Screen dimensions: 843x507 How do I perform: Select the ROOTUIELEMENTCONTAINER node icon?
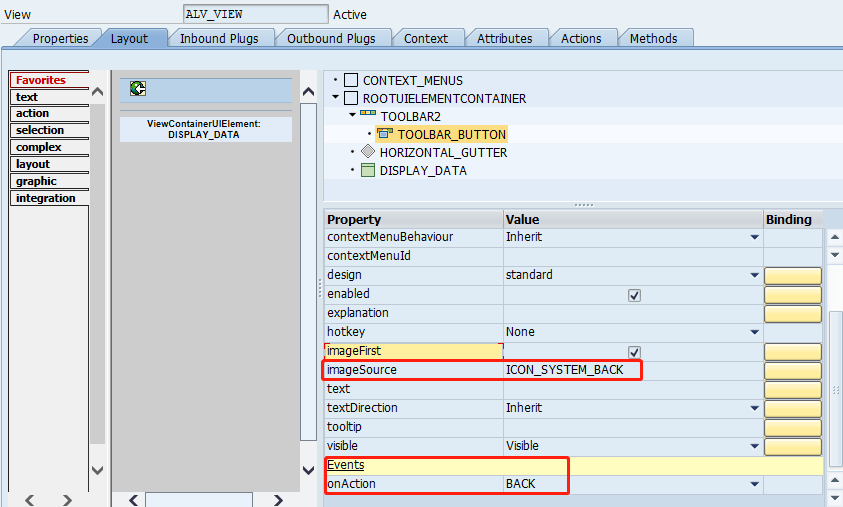click(351, 98)
